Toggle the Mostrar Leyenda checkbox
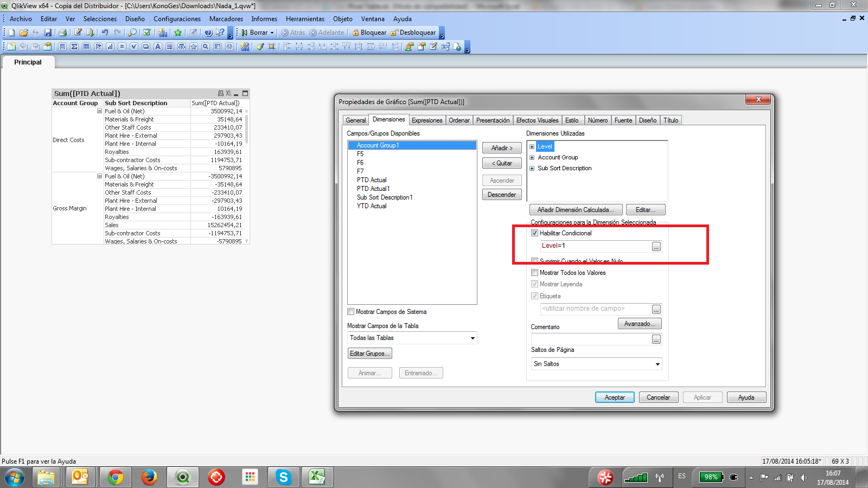 (x=535, y=284)
